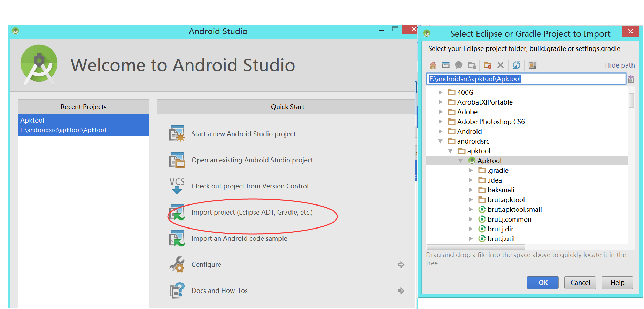644x309 pixels.
Task: Select the Adobe folder row
Action: 527,112
